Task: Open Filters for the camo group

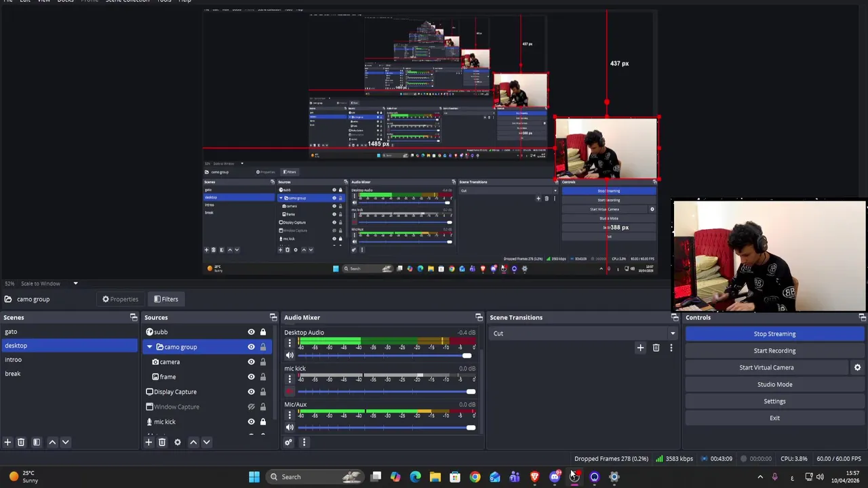Action: 165,299
